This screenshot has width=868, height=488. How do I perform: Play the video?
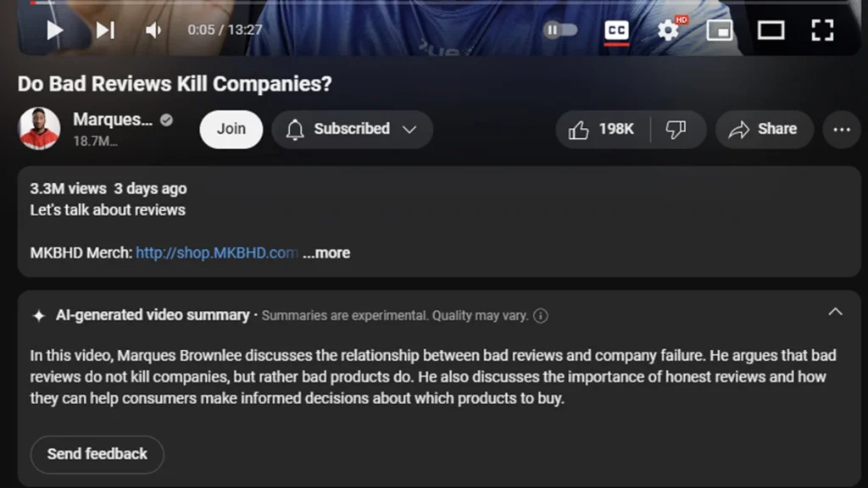tap(54, 30)
